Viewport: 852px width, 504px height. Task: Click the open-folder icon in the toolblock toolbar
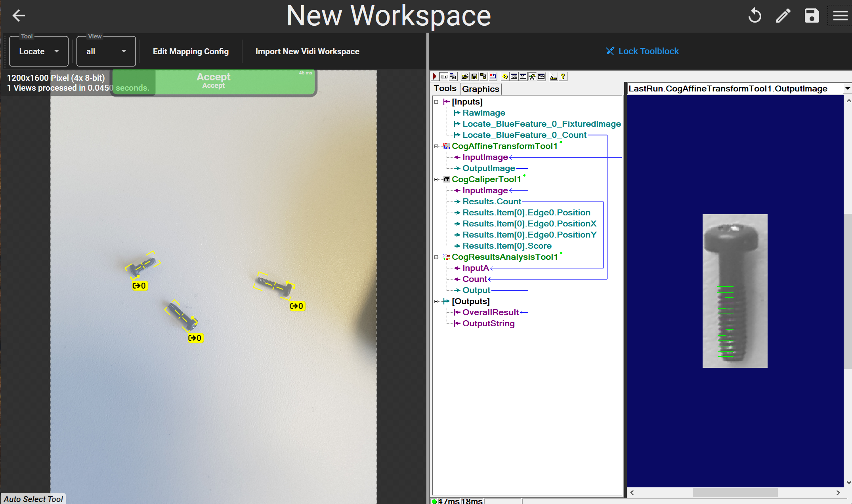coord(465,76)
